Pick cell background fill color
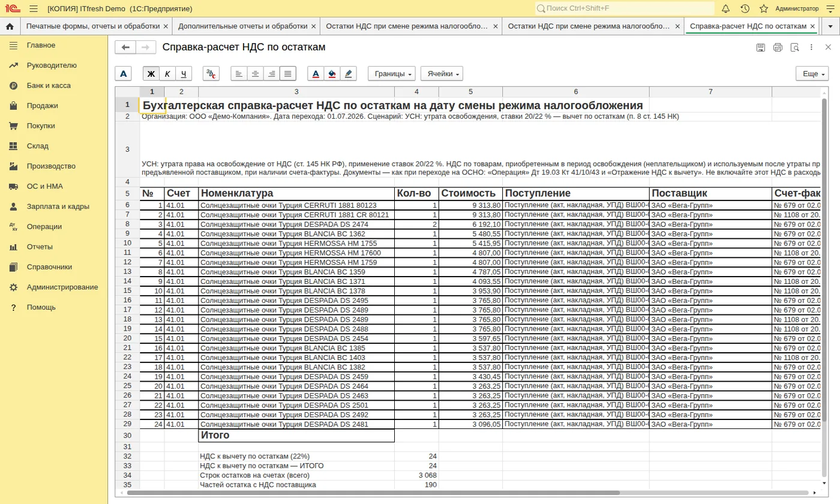Screen dimensions: 840x504 332,73
